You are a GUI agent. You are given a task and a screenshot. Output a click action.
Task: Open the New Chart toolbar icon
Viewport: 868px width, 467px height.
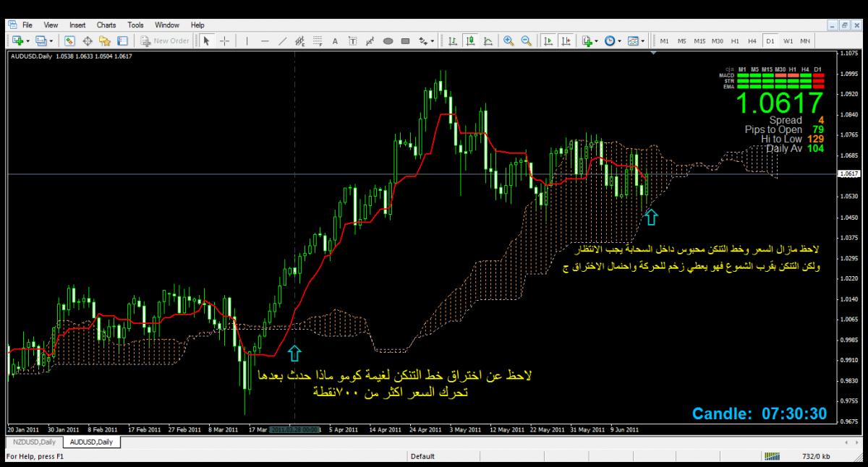point(17,41)
